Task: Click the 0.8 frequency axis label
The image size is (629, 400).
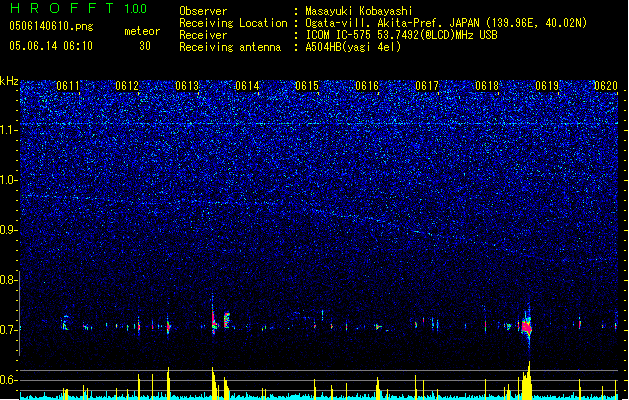Action: [x=8, y=280]
